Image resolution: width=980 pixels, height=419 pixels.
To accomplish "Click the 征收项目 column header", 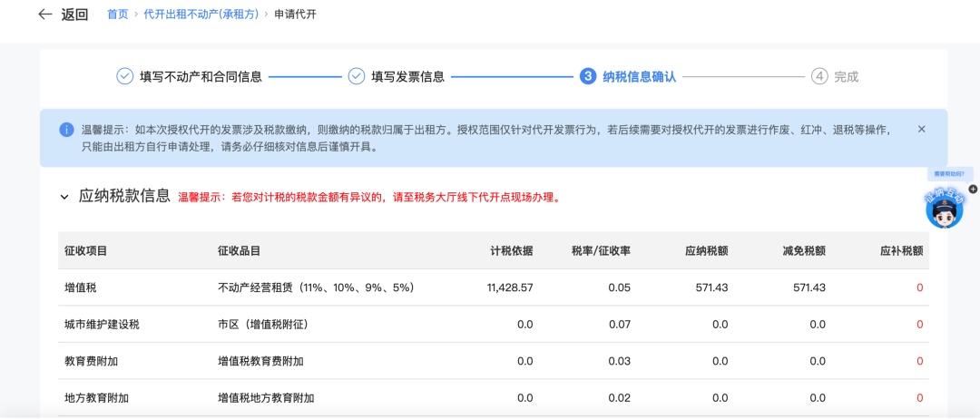I will pos(85,250).
